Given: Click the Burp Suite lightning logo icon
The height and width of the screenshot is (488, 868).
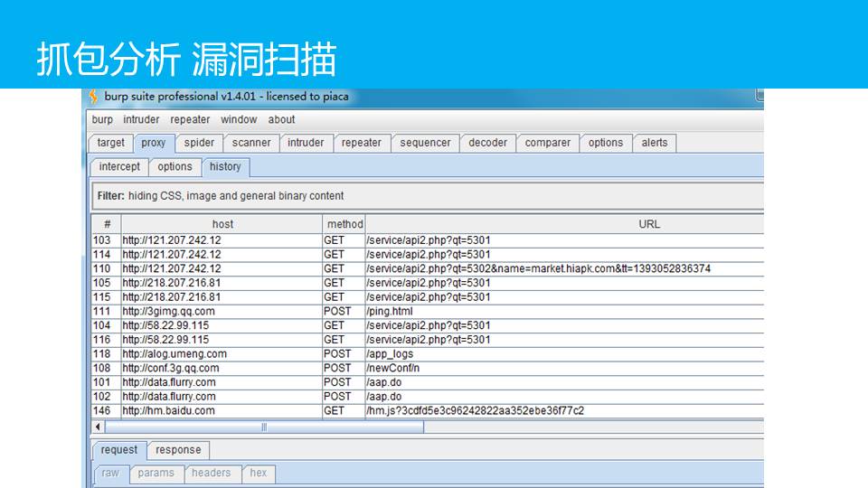Looking at the screenshot, I should point(93,97).
